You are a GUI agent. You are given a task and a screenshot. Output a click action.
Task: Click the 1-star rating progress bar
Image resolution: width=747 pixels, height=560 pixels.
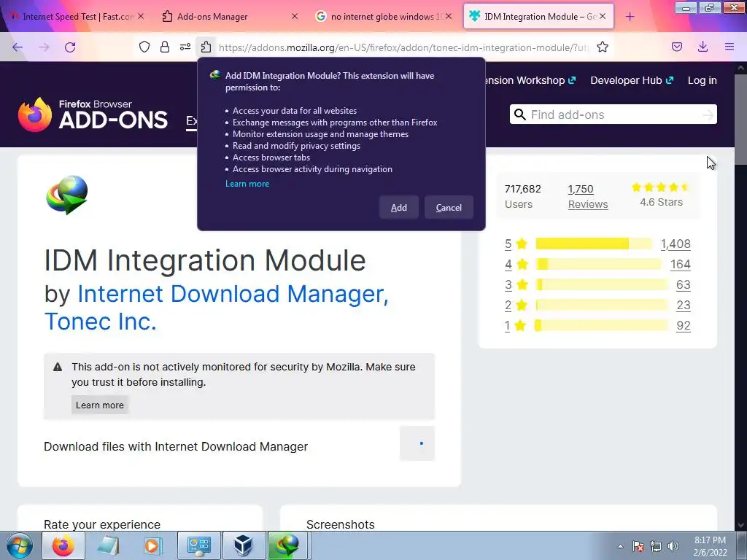coord(602,326)
